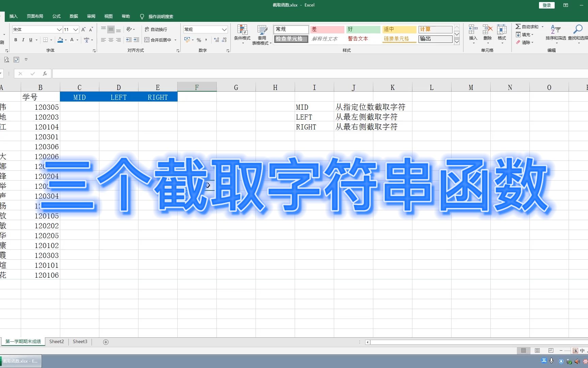Add a new sheet with plus icon
588x368 pixels.
[x=106, y=342]
